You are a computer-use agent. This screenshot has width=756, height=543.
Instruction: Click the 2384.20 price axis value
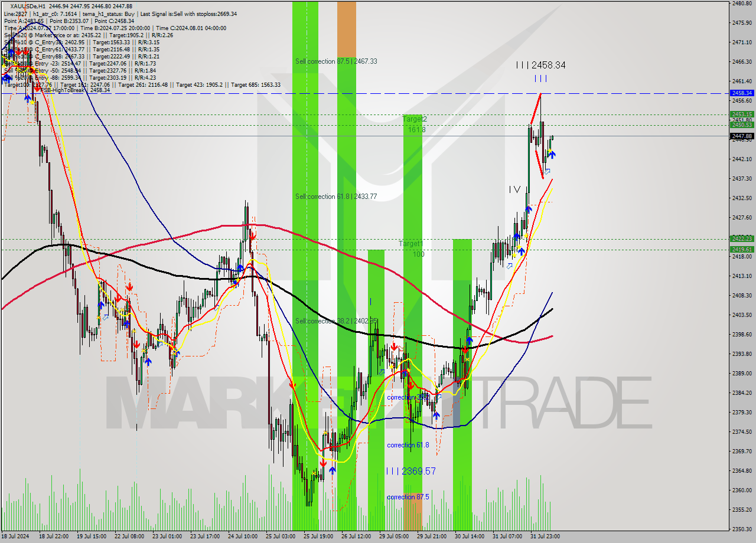click(742, 392)
